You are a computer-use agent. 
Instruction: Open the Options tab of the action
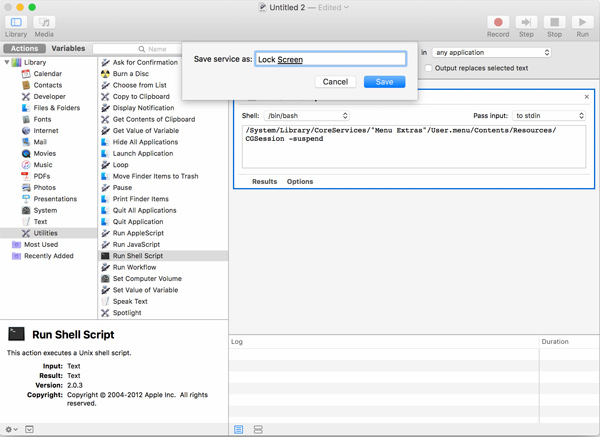click(300, 181)
